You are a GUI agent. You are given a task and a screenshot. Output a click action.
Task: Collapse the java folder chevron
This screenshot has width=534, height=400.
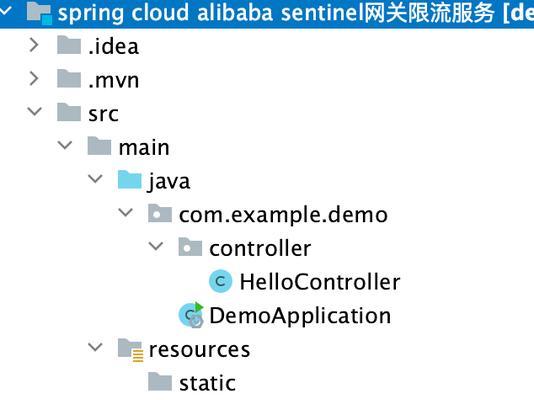(x=95, y=179)
